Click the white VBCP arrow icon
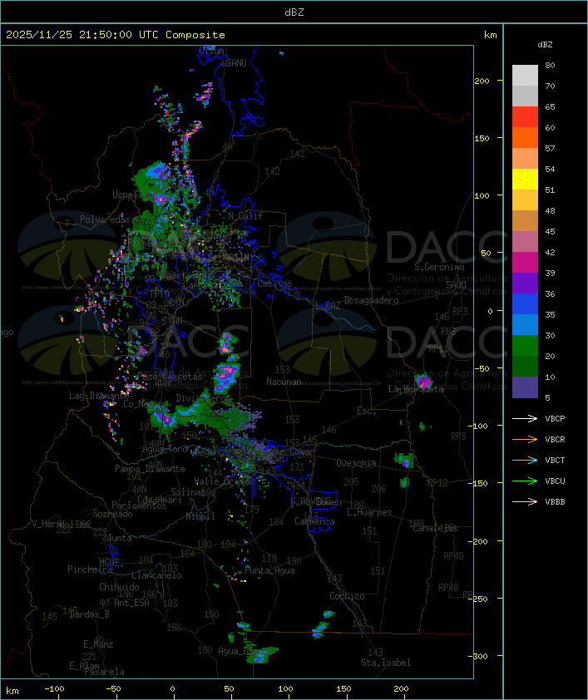Viewport: 588px width, 700px height. point(525,419)
